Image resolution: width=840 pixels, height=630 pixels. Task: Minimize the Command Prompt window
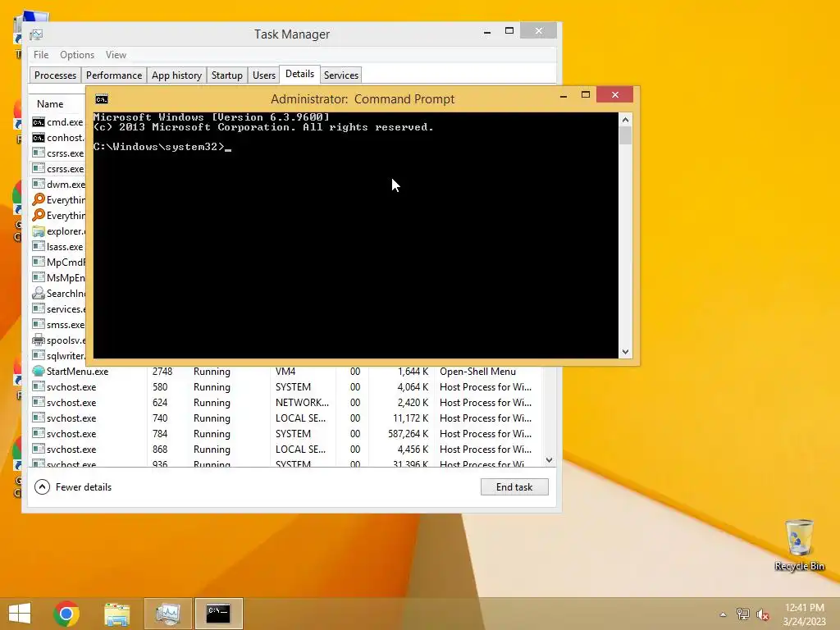tap(563, 95)
